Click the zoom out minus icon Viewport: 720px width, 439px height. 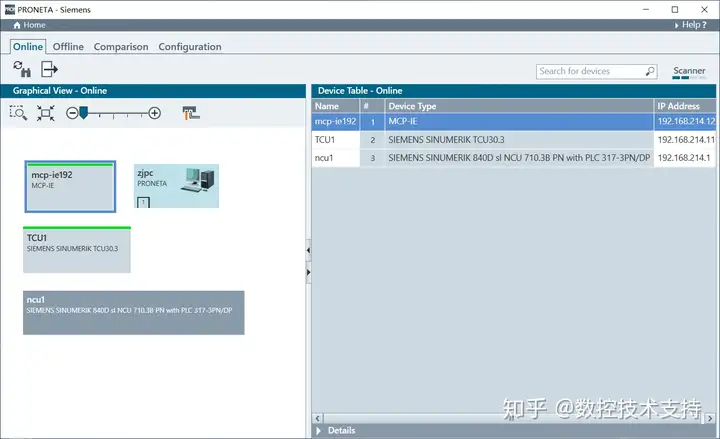pyautogui.click(x=72, y=113)
